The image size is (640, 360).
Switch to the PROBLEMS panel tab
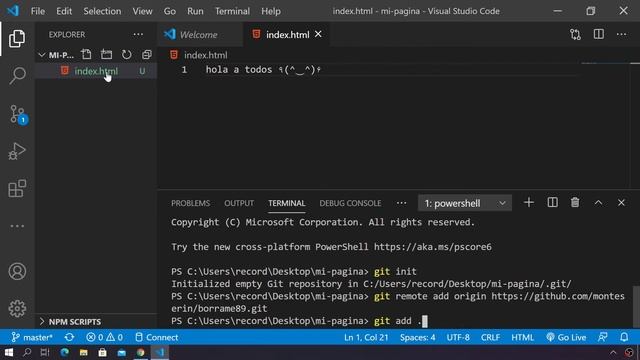(190, 203)
